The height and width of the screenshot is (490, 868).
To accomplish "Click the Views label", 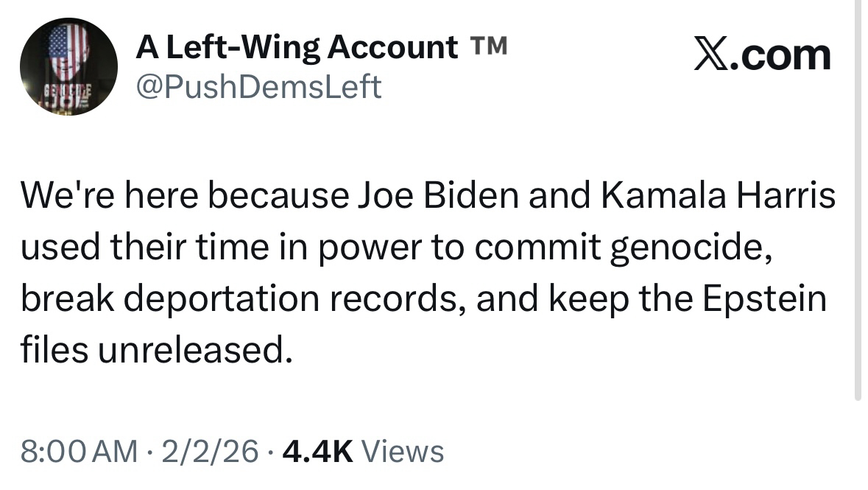I will (x=404, y=450).
